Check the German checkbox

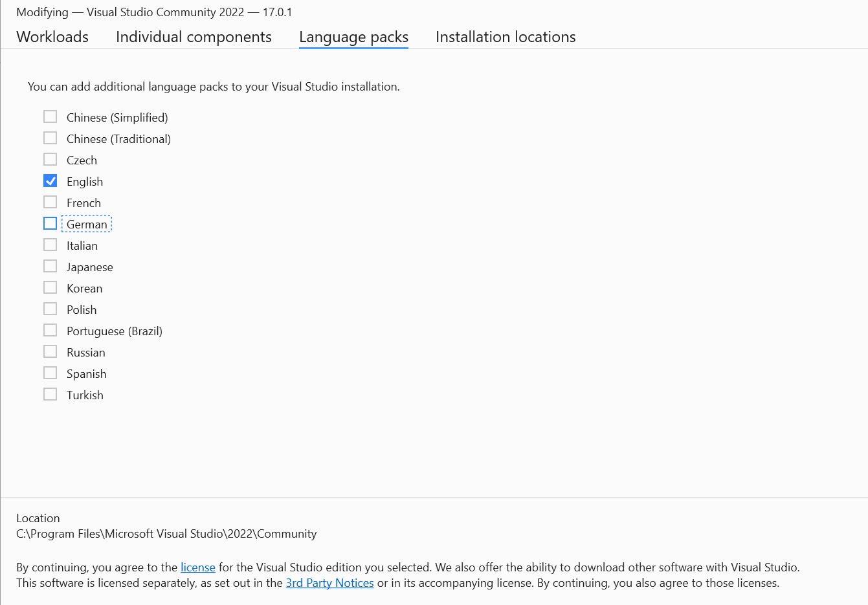coord(50,223)
